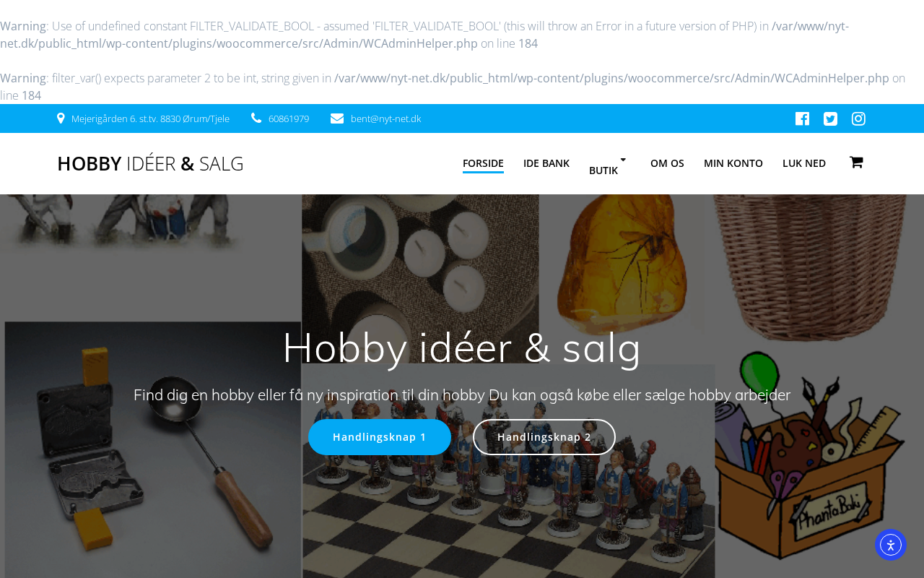Open the Twitter profile icon
Screen dimensions: 924x578
coord(830,118)
